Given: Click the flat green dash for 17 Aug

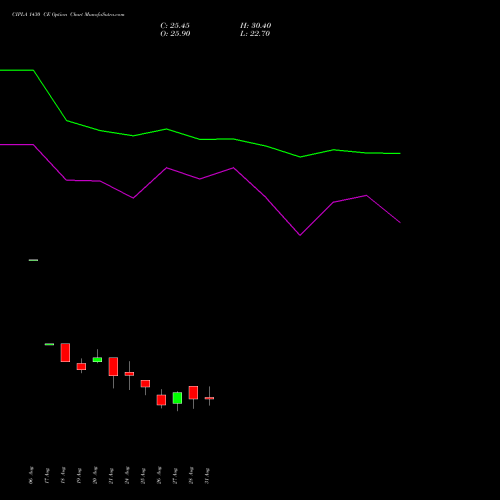Looking at the screenshot, I should click(x=49, y=344).
